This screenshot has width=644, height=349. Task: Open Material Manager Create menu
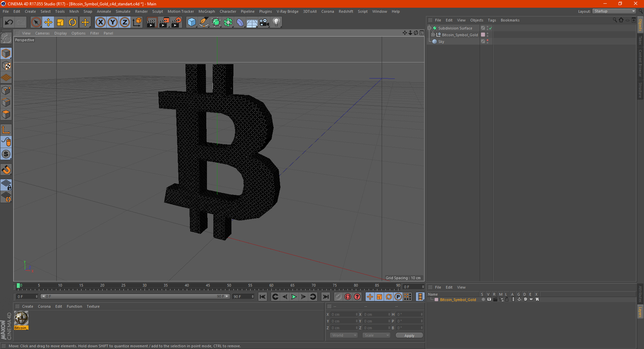pos(28,306)
